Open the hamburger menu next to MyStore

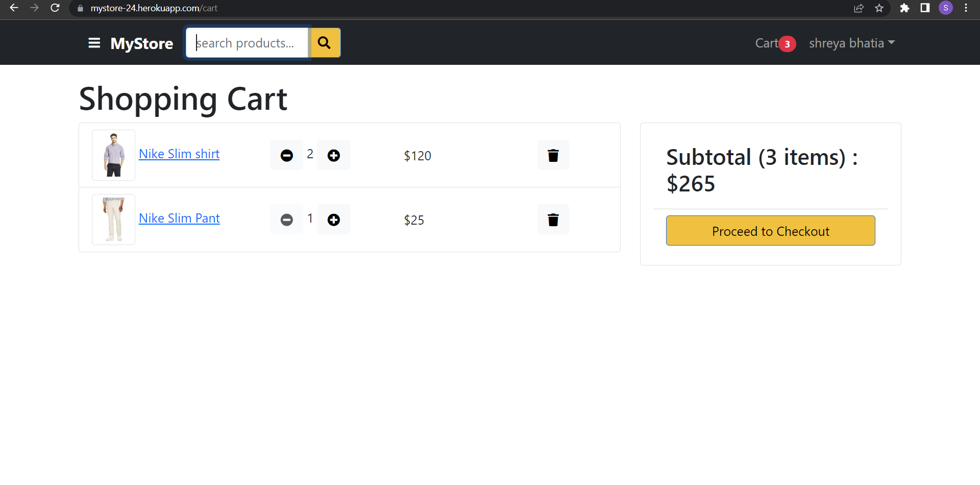pos(94,43)
